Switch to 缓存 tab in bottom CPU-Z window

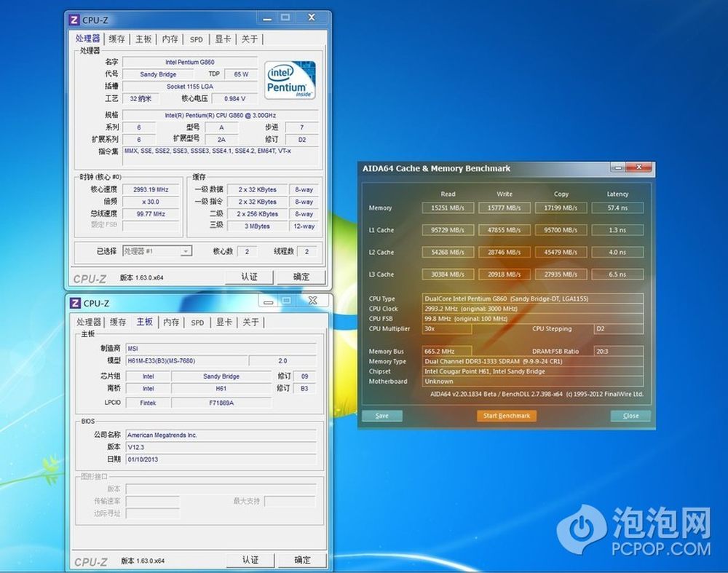(x=118, y=323)
